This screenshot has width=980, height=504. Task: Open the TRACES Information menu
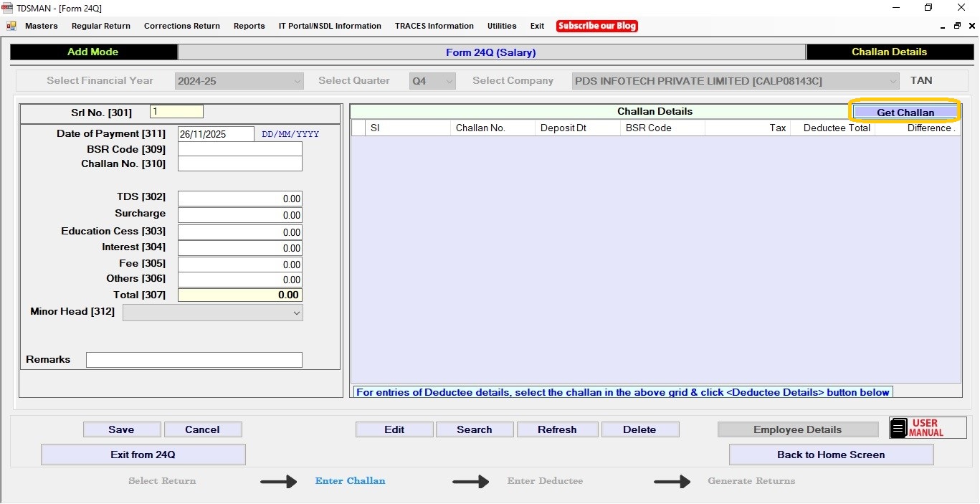click(434, 26)
